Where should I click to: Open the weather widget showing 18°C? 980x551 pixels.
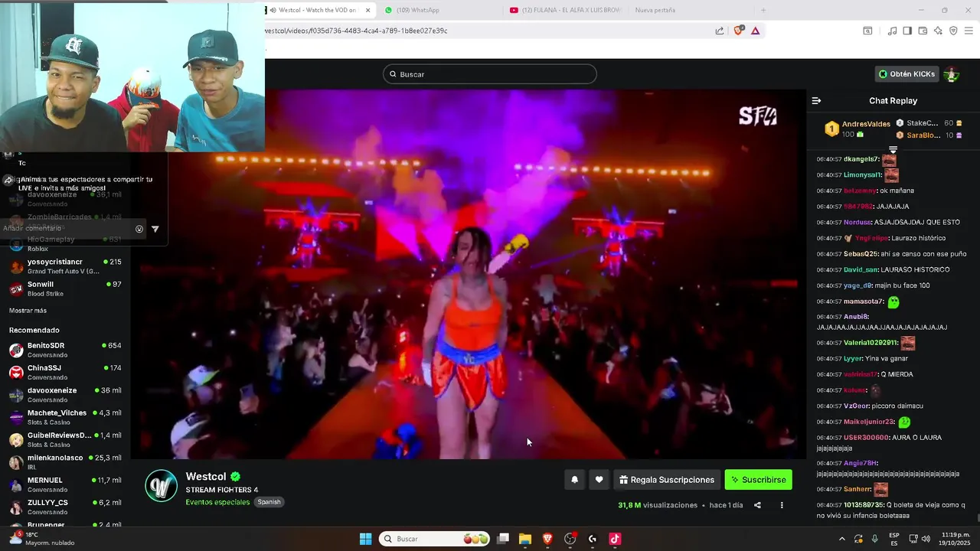tap(43, 539)
